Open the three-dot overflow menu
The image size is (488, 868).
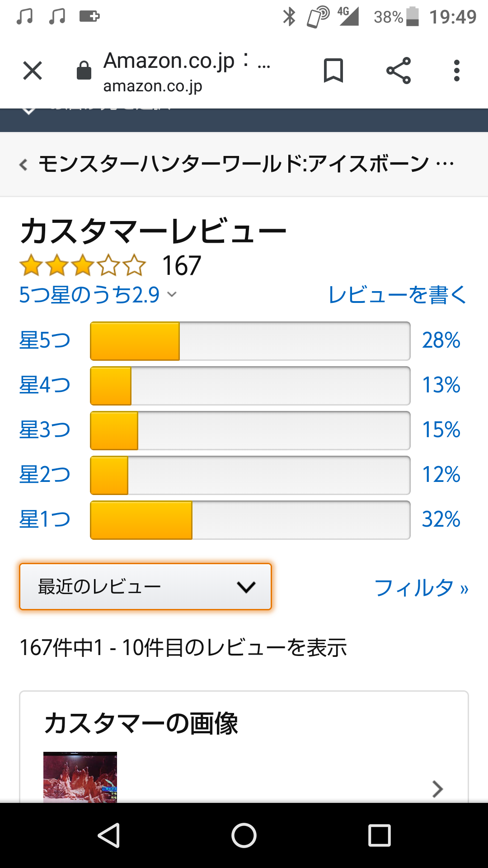coord(457,71)
